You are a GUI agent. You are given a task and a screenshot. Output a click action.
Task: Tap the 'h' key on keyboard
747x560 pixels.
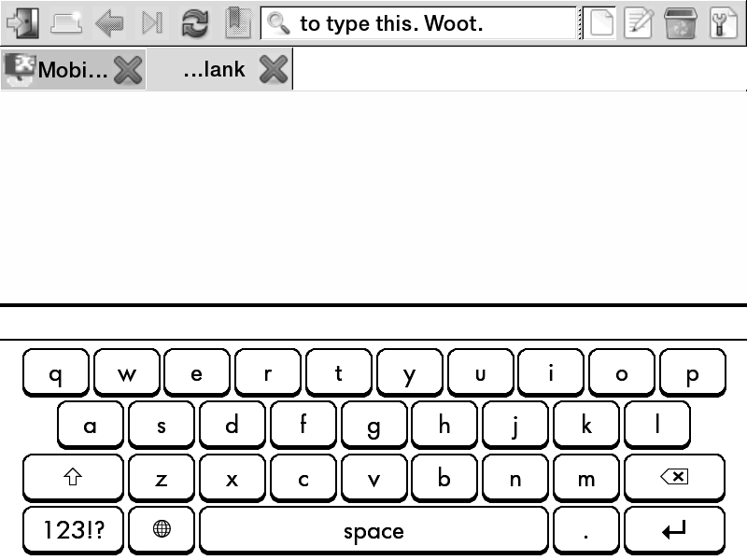click(x=444, y=426)
